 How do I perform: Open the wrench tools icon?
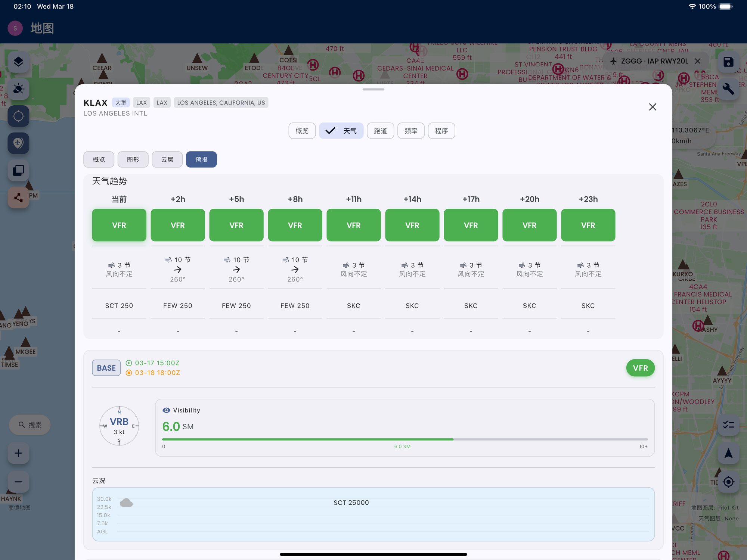point(728,89)
